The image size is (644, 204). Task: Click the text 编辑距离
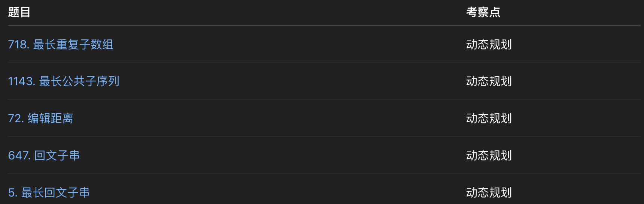coord(50,118)
